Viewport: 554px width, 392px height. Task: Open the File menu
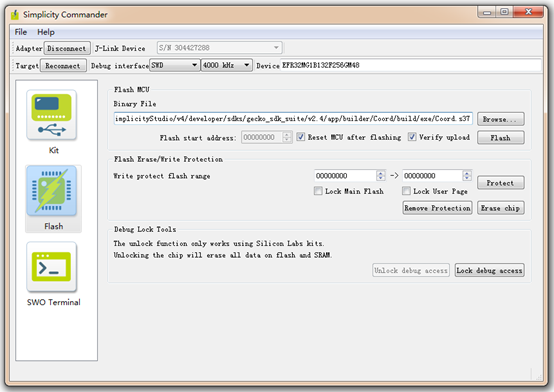coord(20,32)
